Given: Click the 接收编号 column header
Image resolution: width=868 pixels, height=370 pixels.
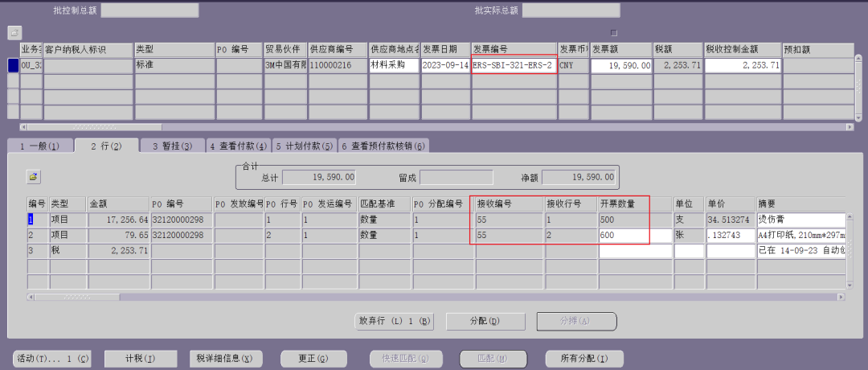Looking at the screenshot, I should (x=510, y=203).
